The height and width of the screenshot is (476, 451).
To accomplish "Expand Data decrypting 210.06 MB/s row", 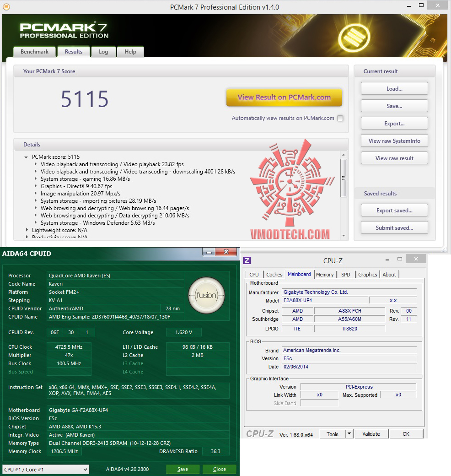I will pos(36,215).
